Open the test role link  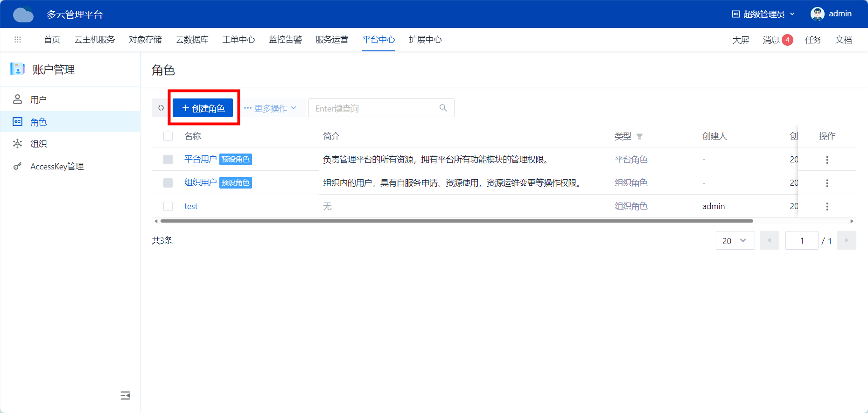[191, 206]
